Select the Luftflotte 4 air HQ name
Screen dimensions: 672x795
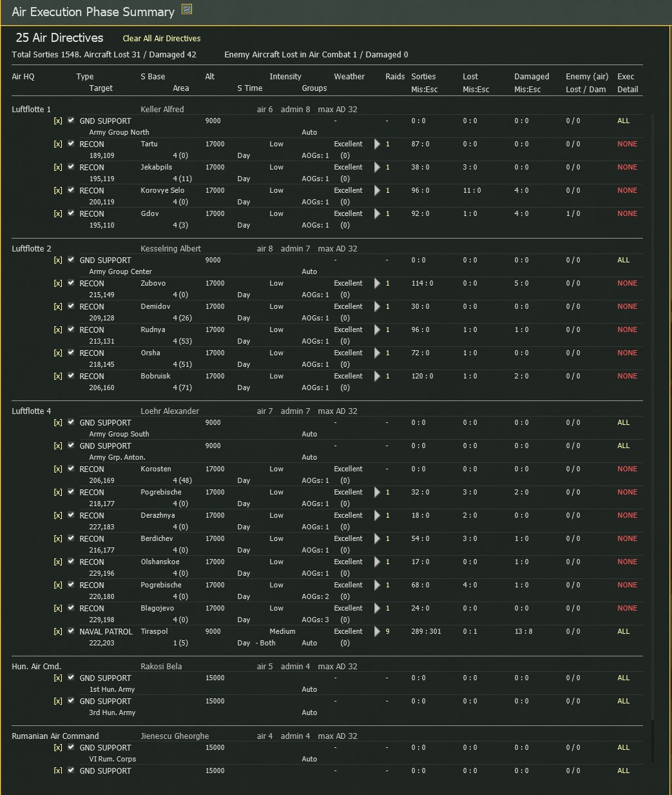pos(32,411)
